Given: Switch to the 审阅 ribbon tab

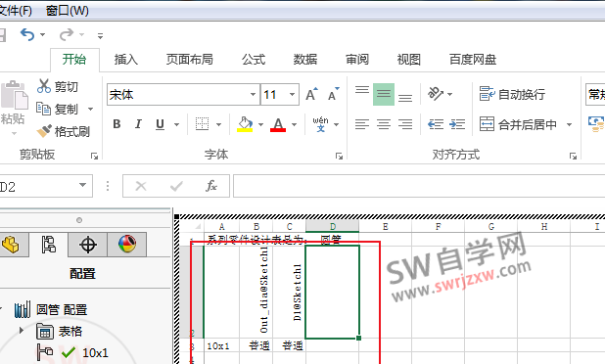Looking at the screenshot, I should click(x=357, y=60).
